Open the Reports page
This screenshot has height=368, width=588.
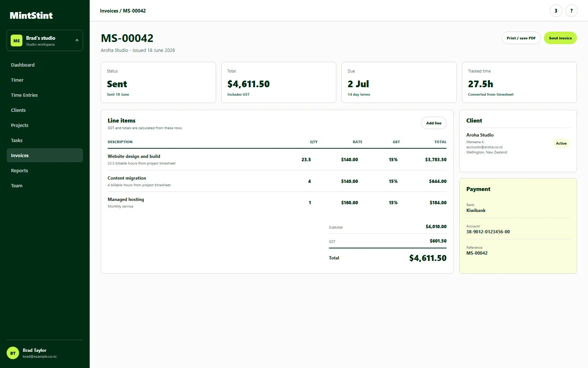click(45, 170)
